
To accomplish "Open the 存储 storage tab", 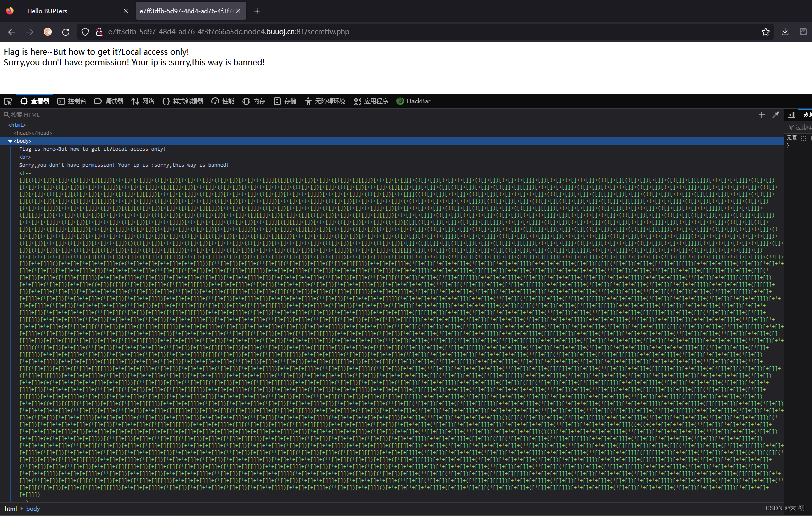I will (285, 101).
